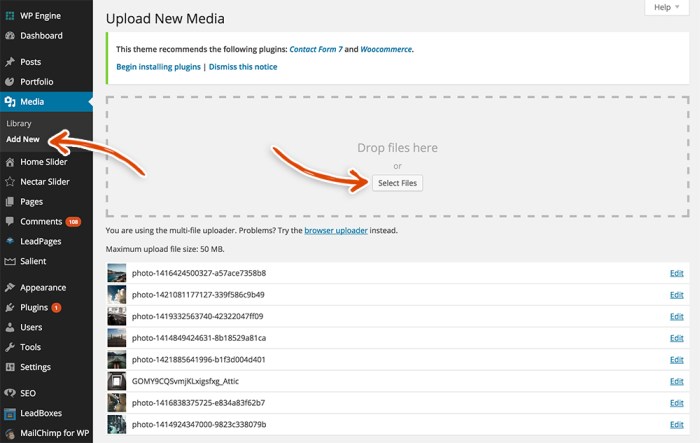
Task: Click thumbnail of photo-1421885641996-b1f3d004d401
Action: click(x=117, y=359)
